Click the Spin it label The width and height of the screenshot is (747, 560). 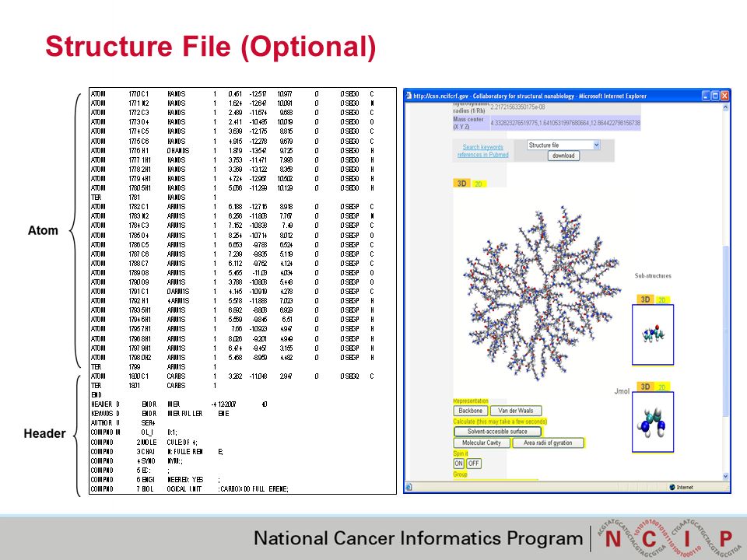pos(461,453)
